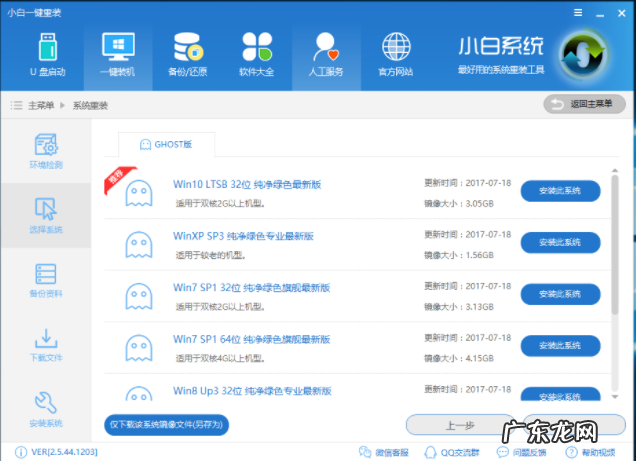636x461 pixels.
Task: Open the U盘启动 USB boot tool
Action: (47, 56)
